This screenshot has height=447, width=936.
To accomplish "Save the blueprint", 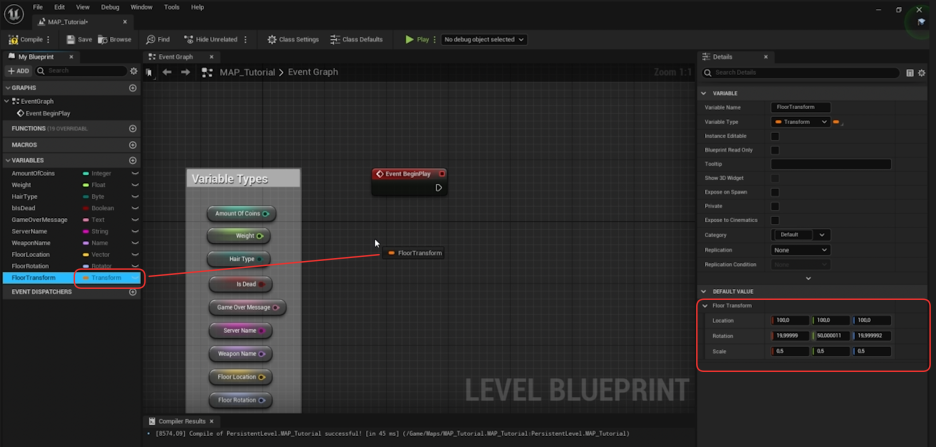I will [x=79, y=39].
